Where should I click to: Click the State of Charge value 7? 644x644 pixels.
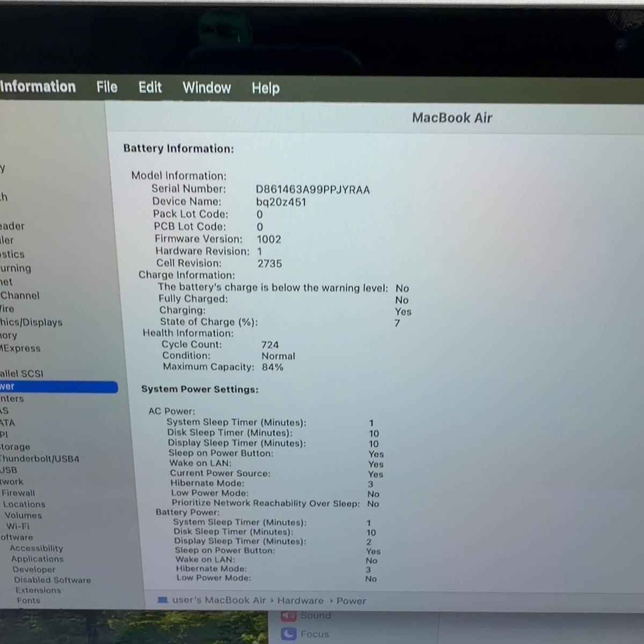(397, 323)
